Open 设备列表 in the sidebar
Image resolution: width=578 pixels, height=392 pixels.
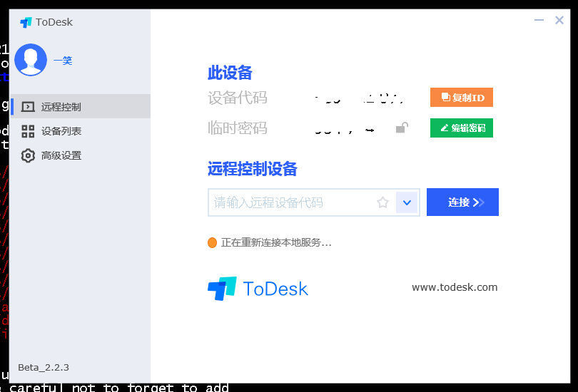pos(81,131)
